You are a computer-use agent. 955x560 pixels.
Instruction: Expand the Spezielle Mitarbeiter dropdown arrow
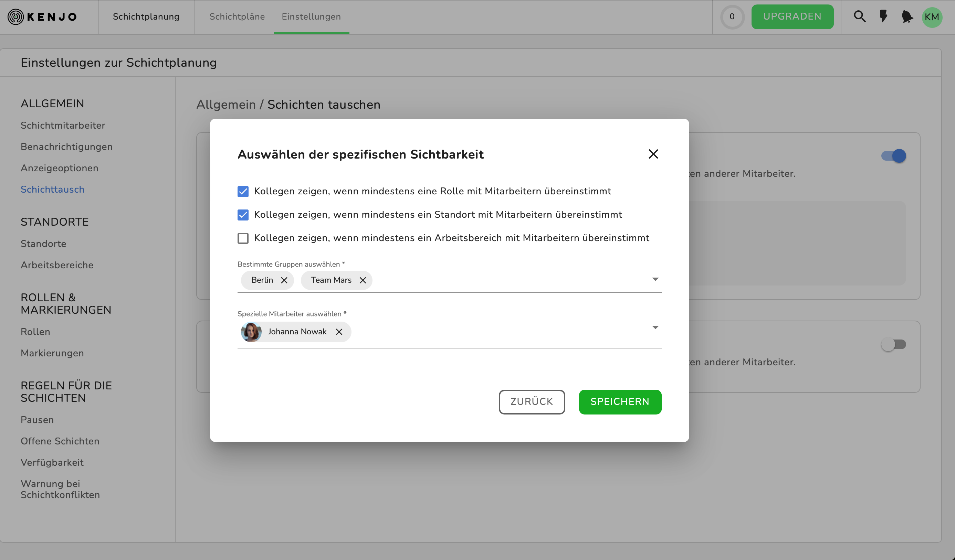[x=655, y=327]
